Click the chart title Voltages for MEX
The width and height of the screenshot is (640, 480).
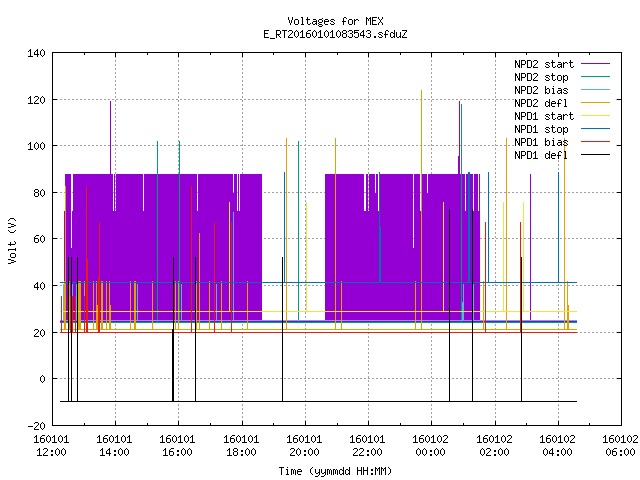tap(335, 21)
